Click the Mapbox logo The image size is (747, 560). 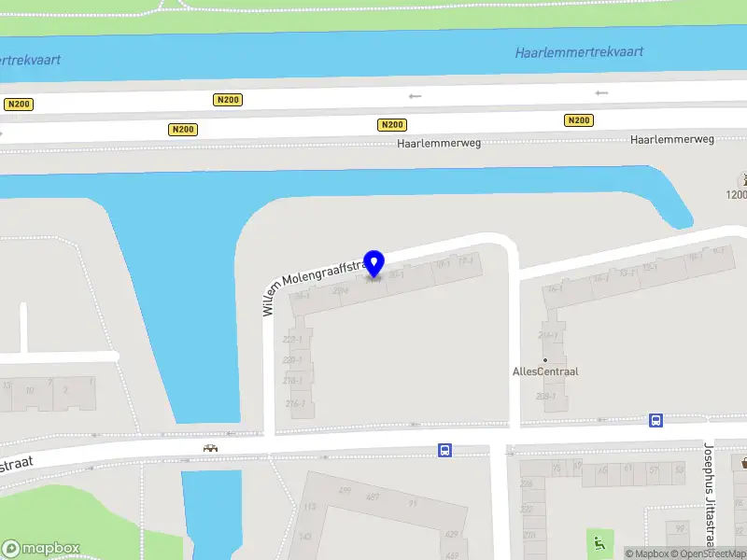[x=41, y=549]
